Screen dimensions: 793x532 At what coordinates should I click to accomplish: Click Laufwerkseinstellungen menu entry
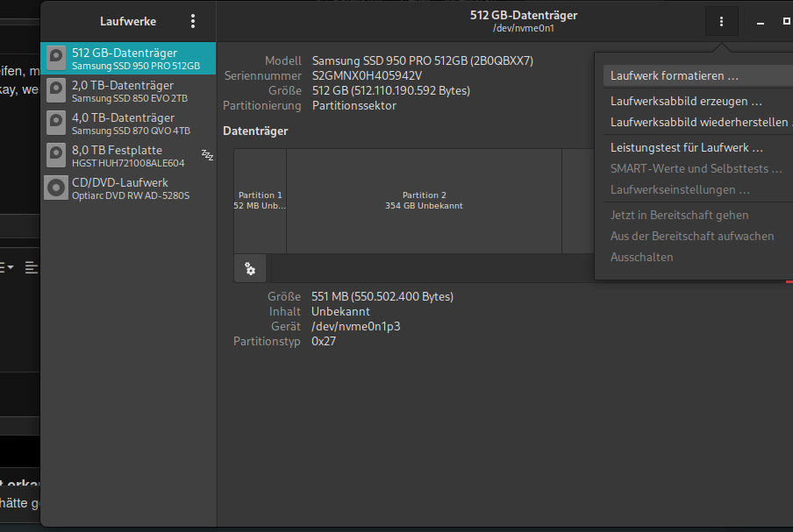pos(698,190)
